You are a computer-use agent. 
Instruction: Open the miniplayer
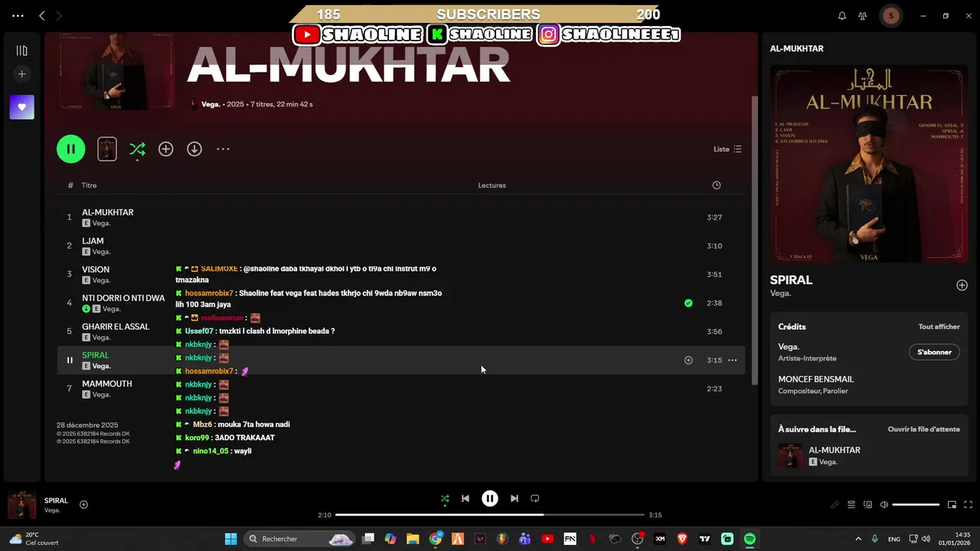point(952,505)
